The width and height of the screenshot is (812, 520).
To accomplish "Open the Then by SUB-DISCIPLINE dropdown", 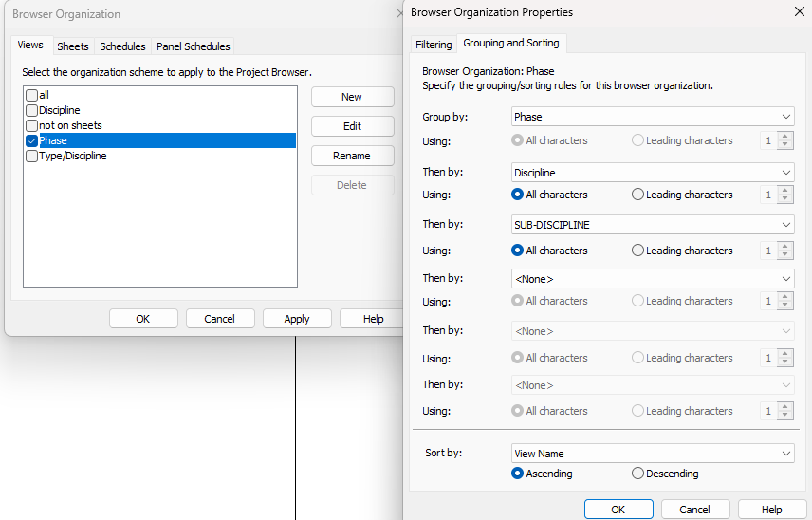I will [653, 225].
